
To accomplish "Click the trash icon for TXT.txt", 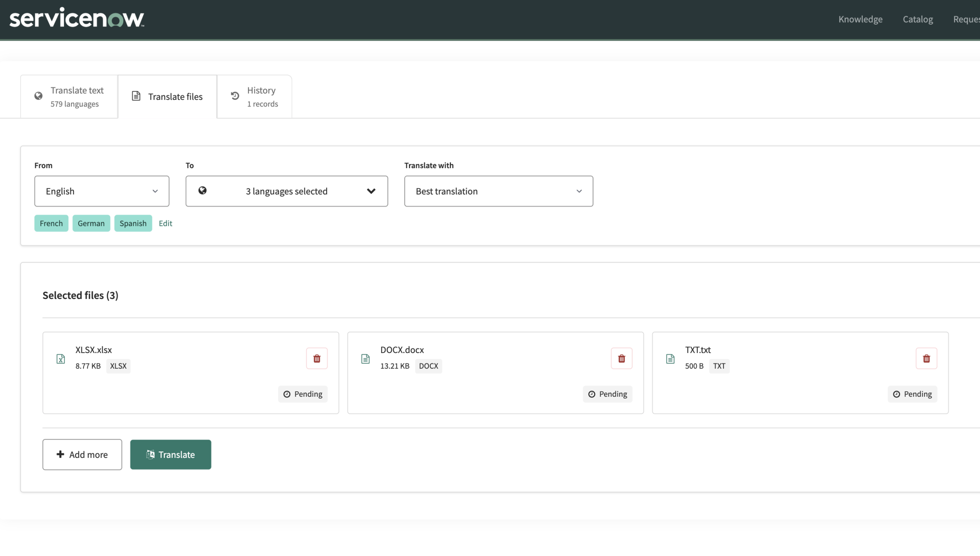I will (x=926, y=358).
